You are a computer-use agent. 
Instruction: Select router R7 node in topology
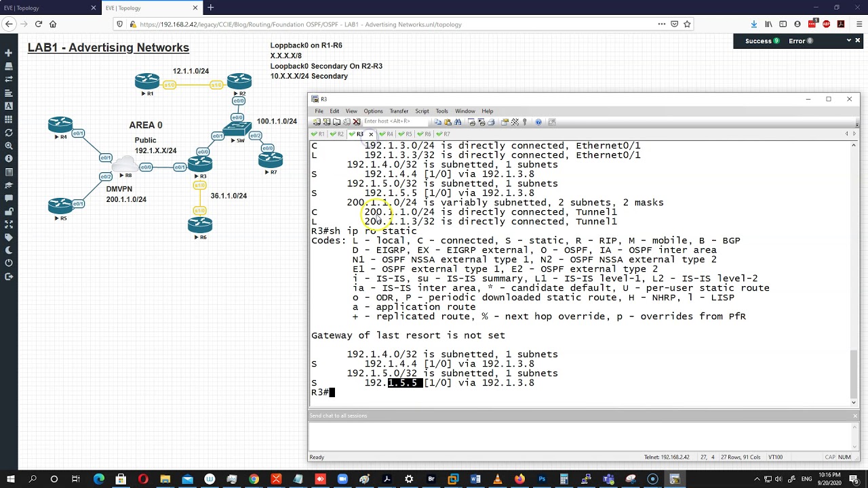coord(271,160)
